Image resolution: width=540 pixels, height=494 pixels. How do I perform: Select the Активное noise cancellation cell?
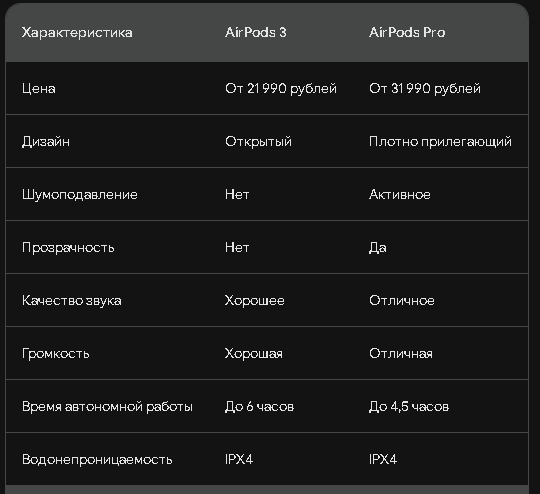[x=399, y=195]
